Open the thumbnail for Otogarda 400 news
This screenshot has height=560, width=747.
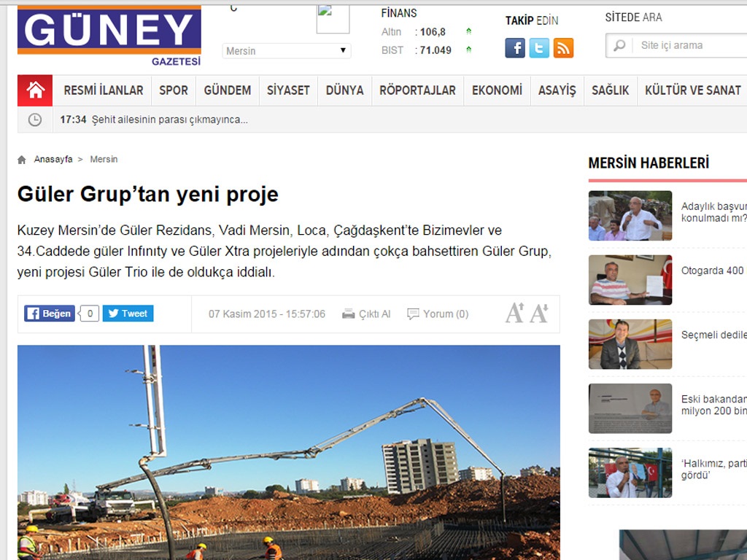pyautogui.click(x=630, y=280)
